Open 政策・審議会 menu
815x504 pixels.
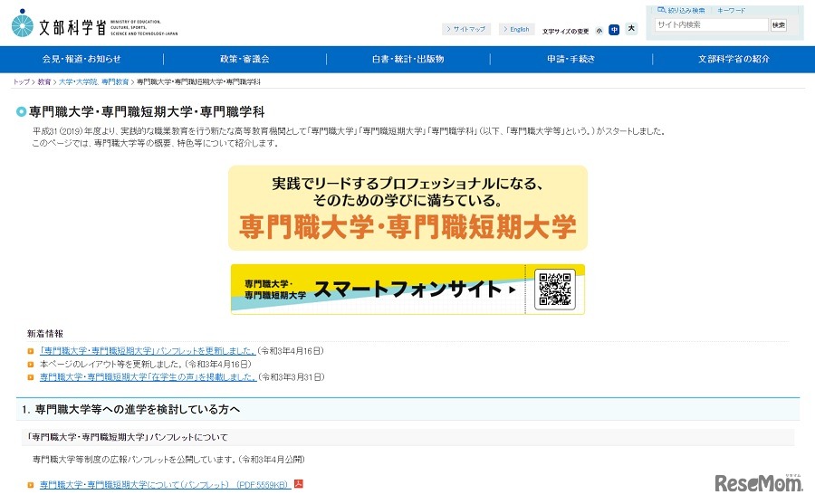tap(244, 59)
